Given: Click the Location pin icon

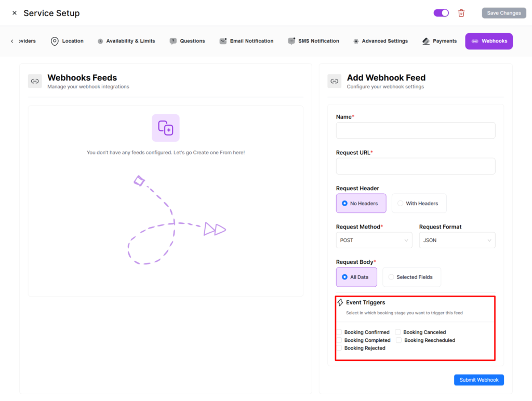Looking at the screenshot, I should (x=55, y=41).
